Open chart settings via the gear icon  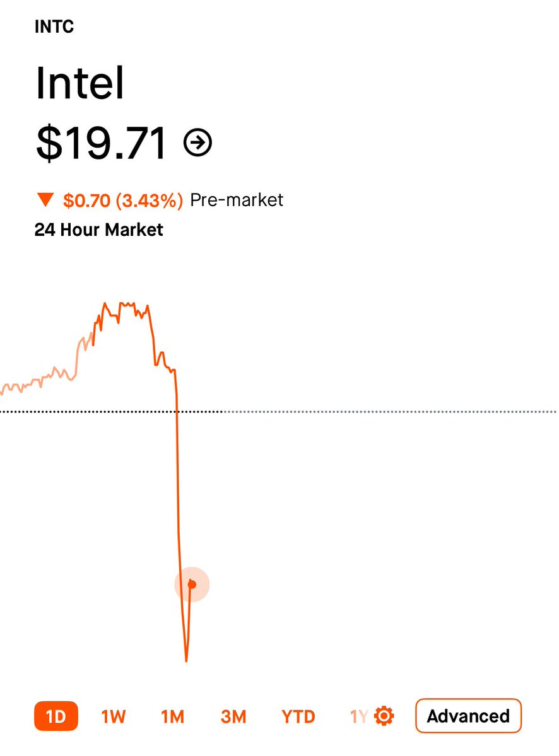coord(384,716)
